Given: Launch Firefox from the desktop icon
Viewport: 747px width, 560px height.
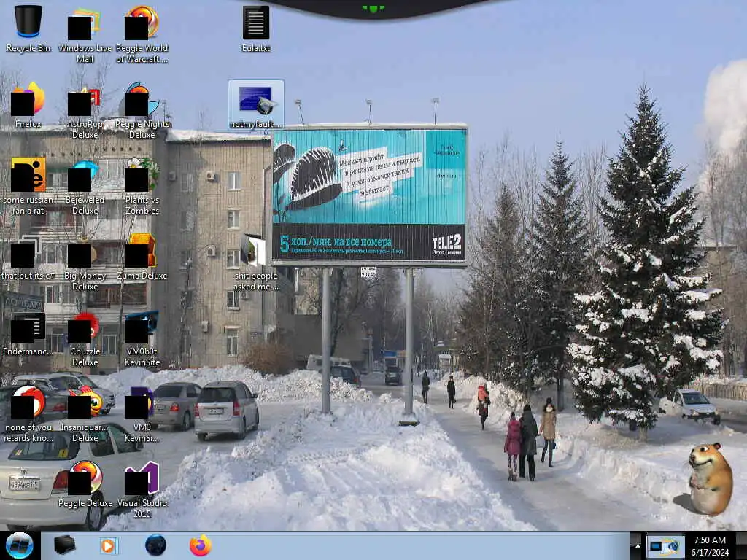Looking at the screenshot, I should pyautogui.click(x=28, y=105).
